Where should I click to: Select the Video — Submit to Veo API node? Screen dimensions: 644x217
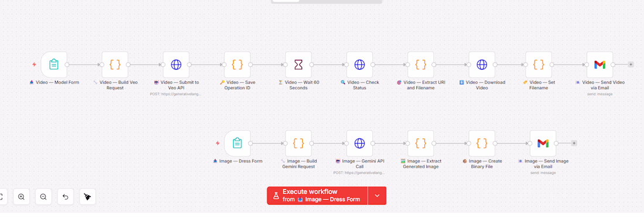(176, 65)
